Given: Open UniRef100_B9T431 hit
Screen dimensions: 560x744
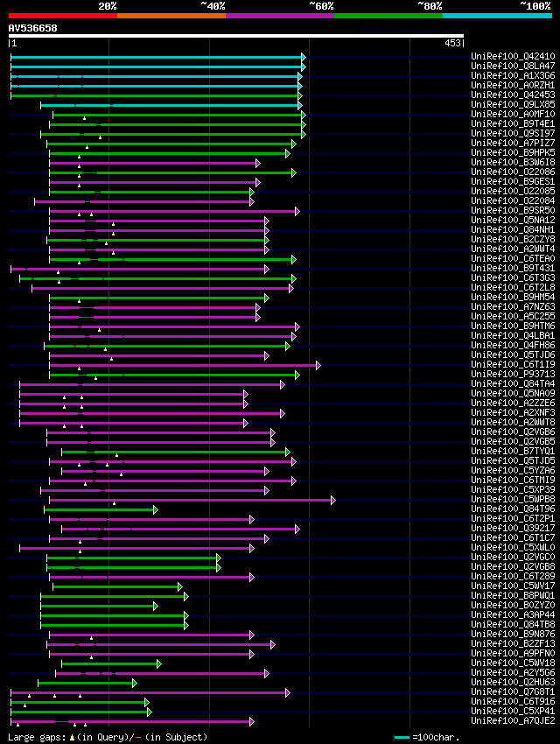Looking at the screenshot, I should coord(513,268).
